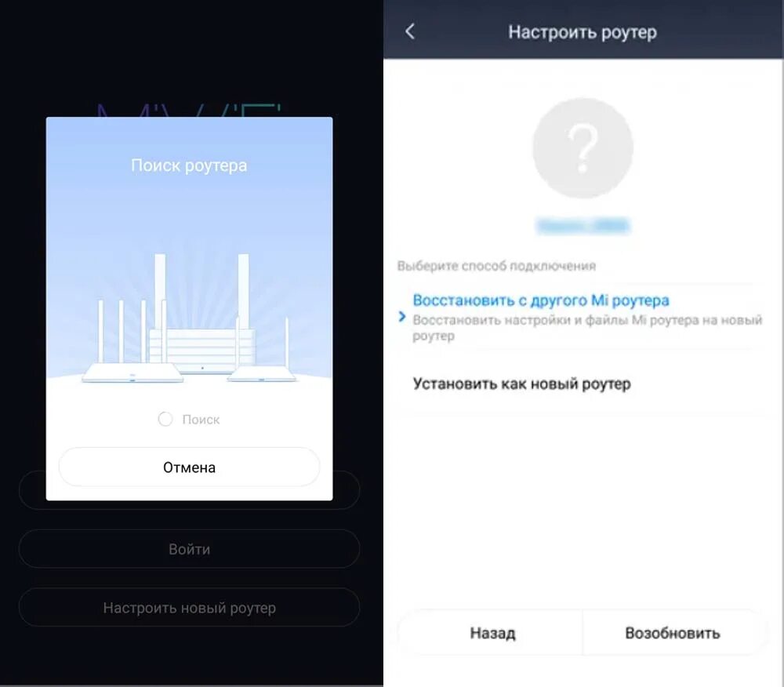
Task: Open the Войти login button
Action: pyautogui.click(x=189, y=549)
